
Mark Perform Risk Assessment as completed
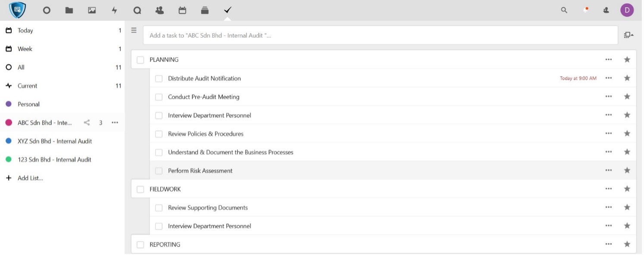point(159,171)
